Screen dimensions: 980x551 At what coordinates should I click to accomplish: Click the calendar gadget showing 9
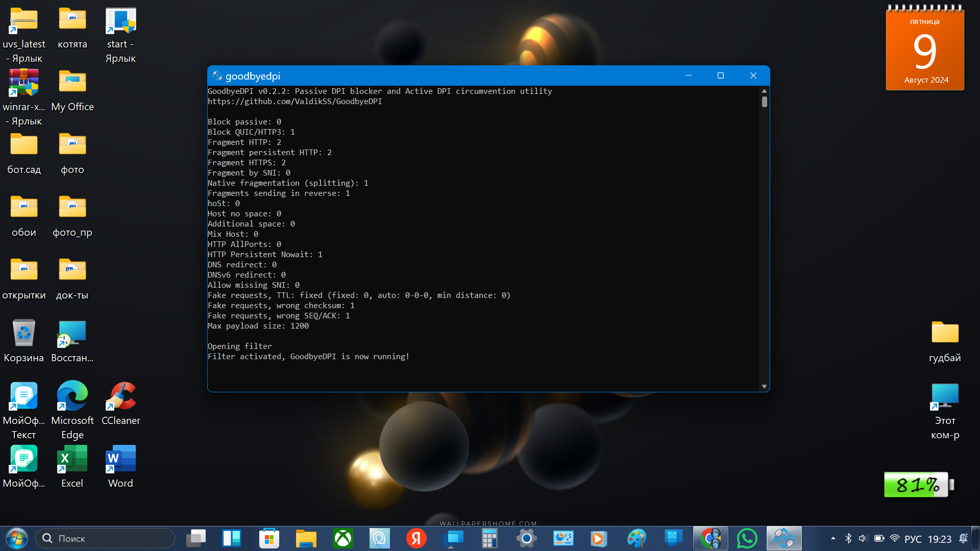(925, 48)
